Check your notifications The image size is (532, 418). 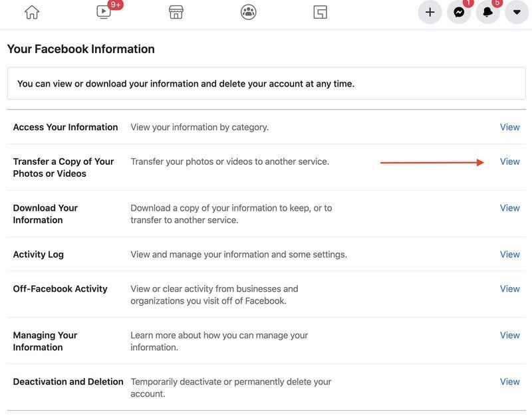[x=488, y=12]
